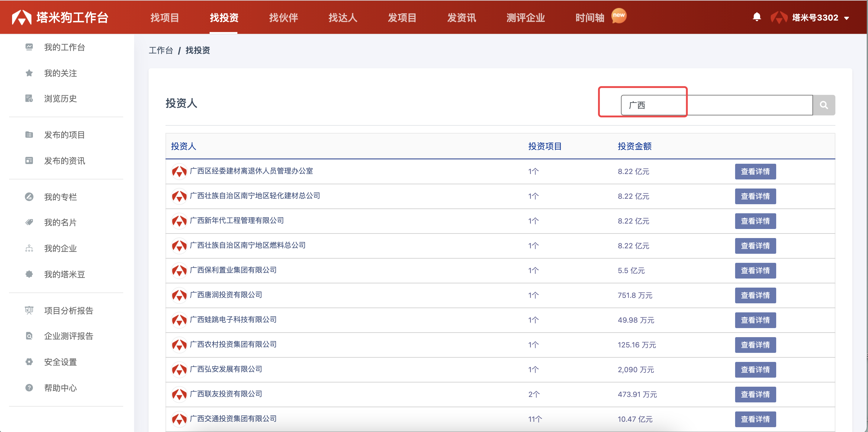868x432 pixels.
Task: Open the 测评企业 tab
Action: 526,18
